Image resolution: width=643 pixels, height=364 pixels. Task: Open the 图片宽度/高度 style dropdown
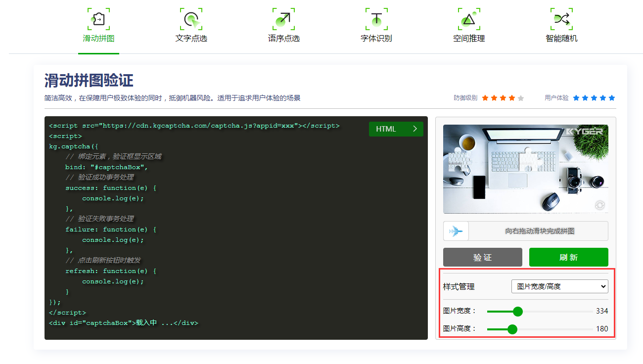point(559,286)
